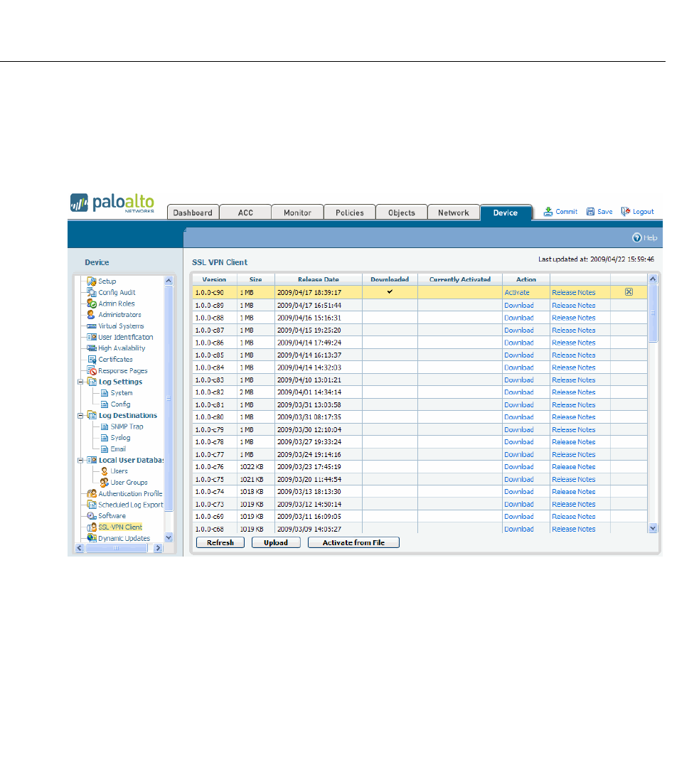Select the System item under Log Settings
This screenshot has width=694, height=784.
122,393
